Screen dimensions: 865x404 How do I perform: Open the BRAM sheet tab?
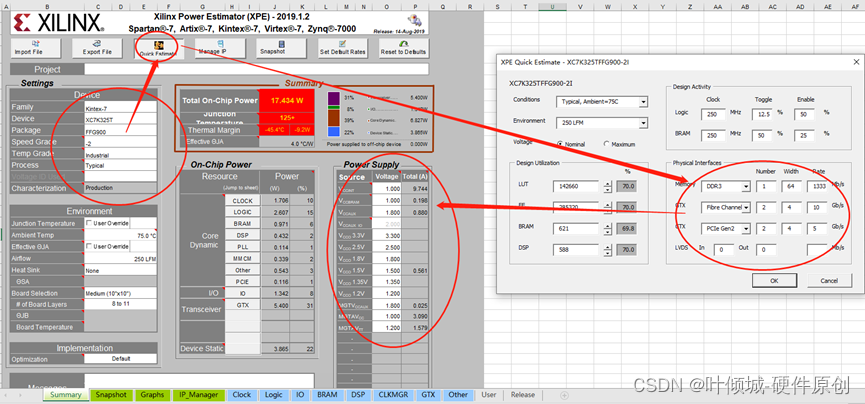(x=327, y=395)
